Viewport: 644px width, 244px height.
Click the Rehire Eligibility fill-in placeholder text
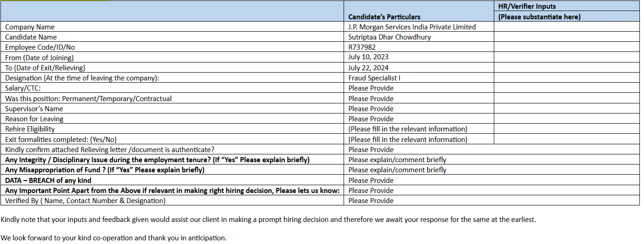click(407, 129)
